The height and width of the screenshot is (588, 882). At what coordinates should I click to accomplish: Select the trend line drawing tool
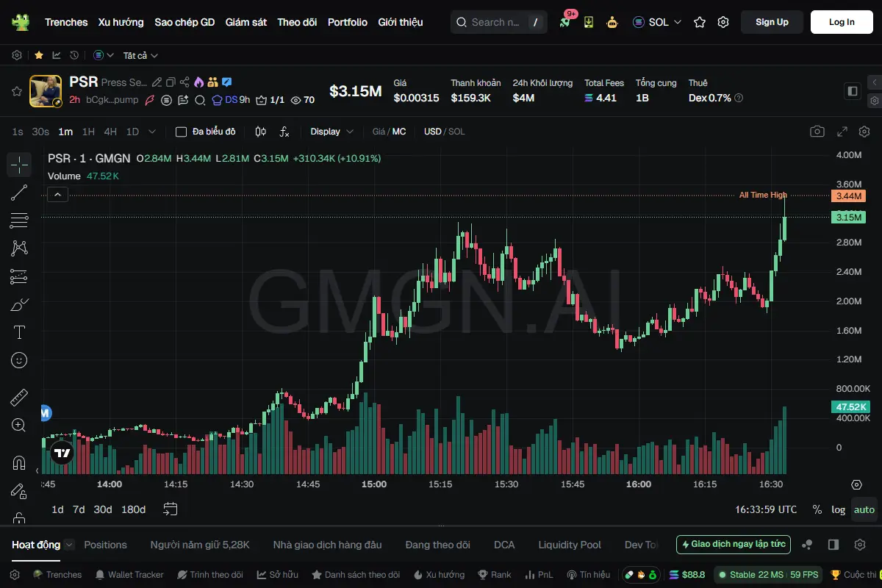(x=19, y=193)
